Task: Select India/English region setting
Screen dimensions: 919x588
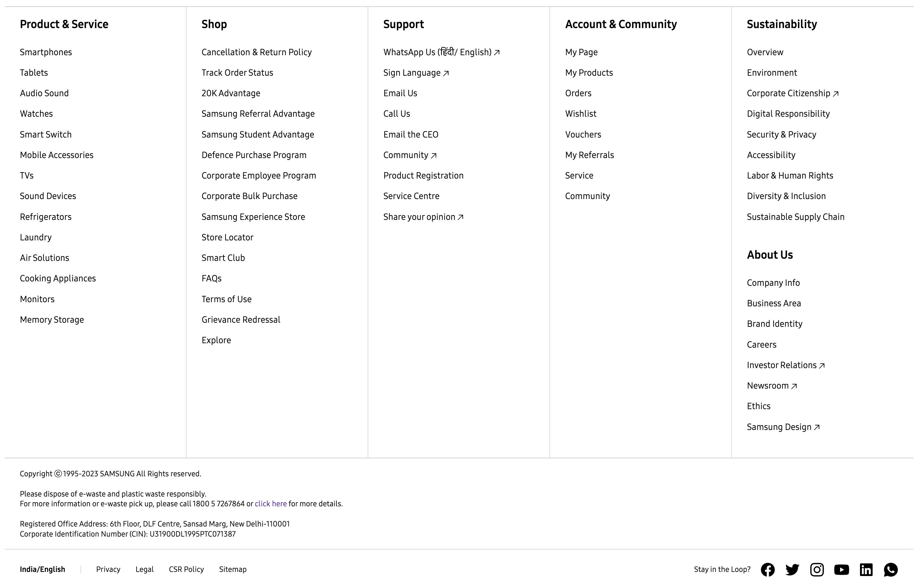Action: click(42, 570)
